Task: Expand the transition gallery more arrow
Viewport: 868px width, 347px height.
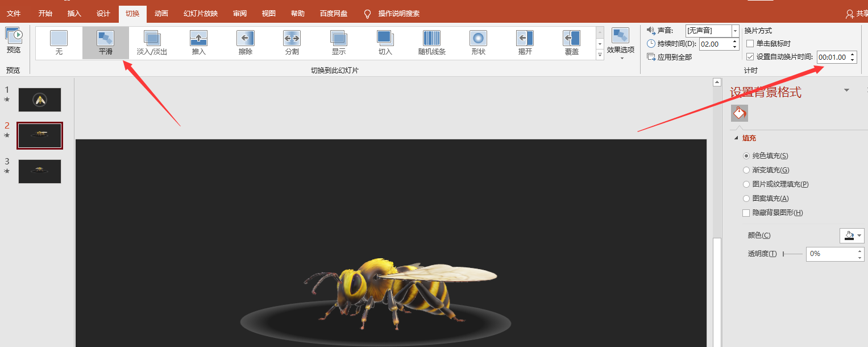Action: (x=600, y=55)
